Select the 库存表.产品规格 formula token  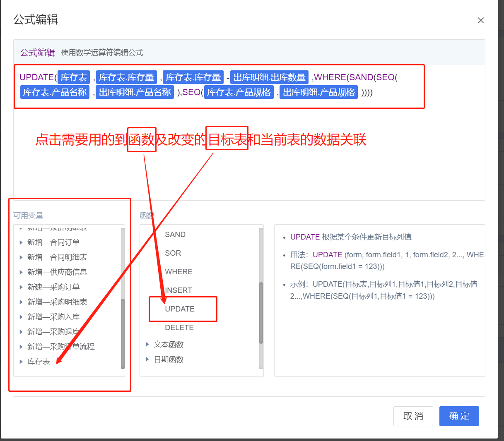coord(239,92)
